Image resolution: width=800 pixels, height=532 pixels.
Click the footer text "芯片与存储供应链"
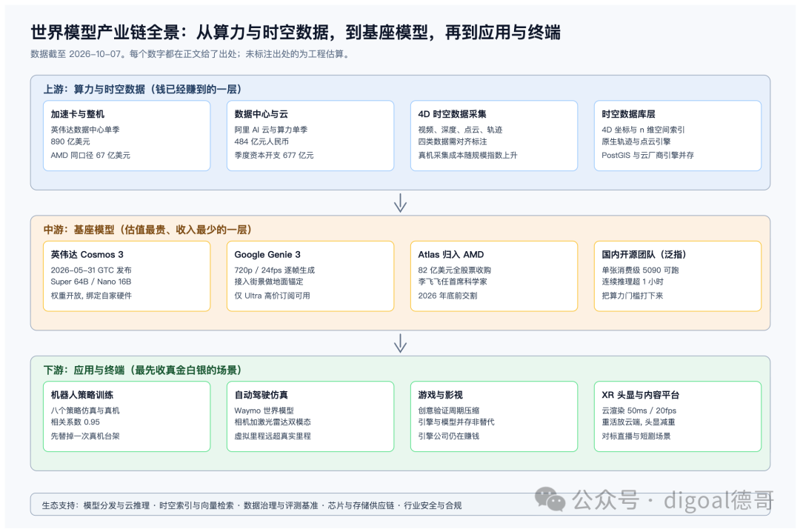click(361, 505)
